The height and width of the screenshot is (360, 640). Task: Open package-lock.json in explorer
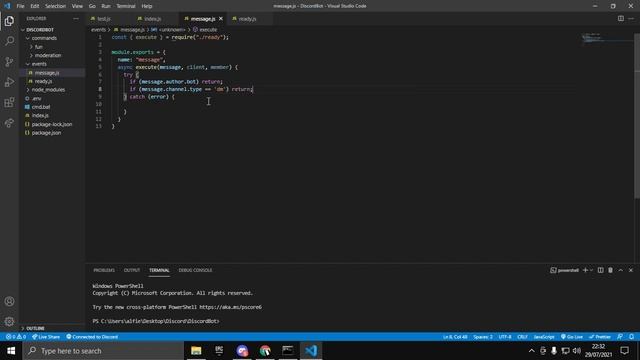coord(52,124)
